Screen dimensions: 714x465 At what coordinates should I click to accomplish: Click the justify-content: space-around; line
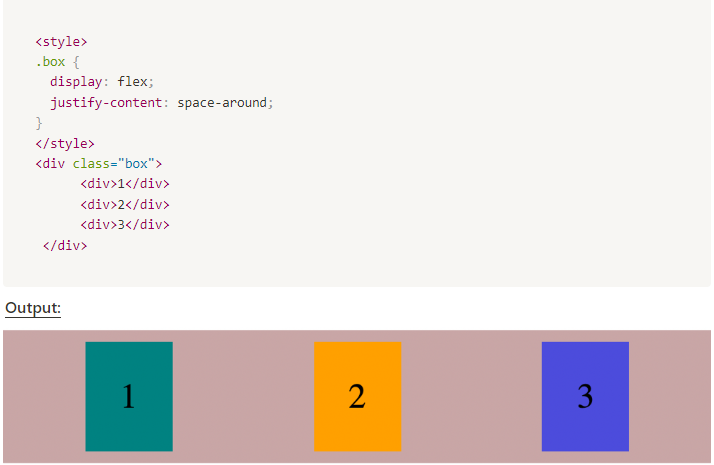[162, 102]
